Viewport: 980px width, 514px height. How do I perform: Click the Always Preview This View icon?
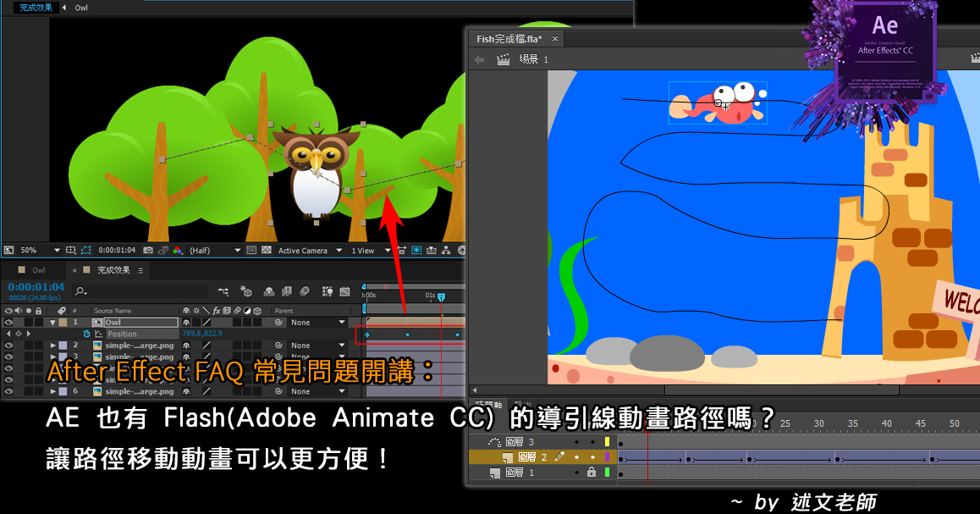click(8, 250)
